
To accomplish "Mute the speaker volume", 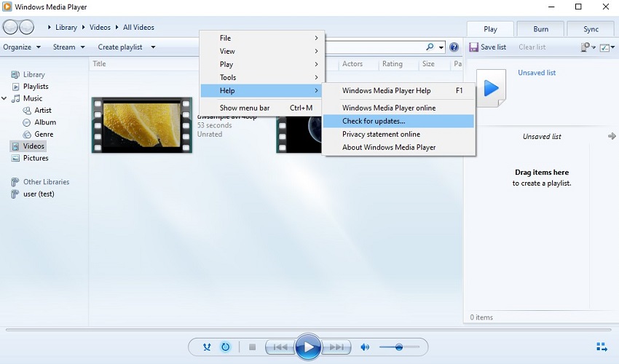I will [x=365, y=347].
